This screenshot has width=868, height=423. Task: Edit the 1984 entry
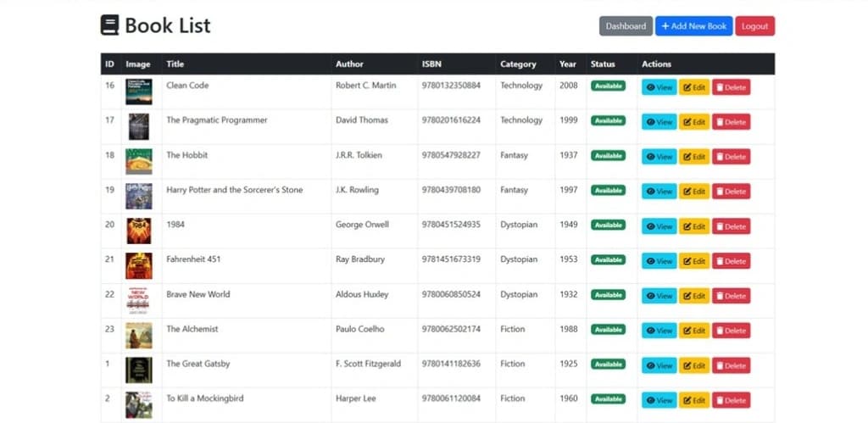694,225
